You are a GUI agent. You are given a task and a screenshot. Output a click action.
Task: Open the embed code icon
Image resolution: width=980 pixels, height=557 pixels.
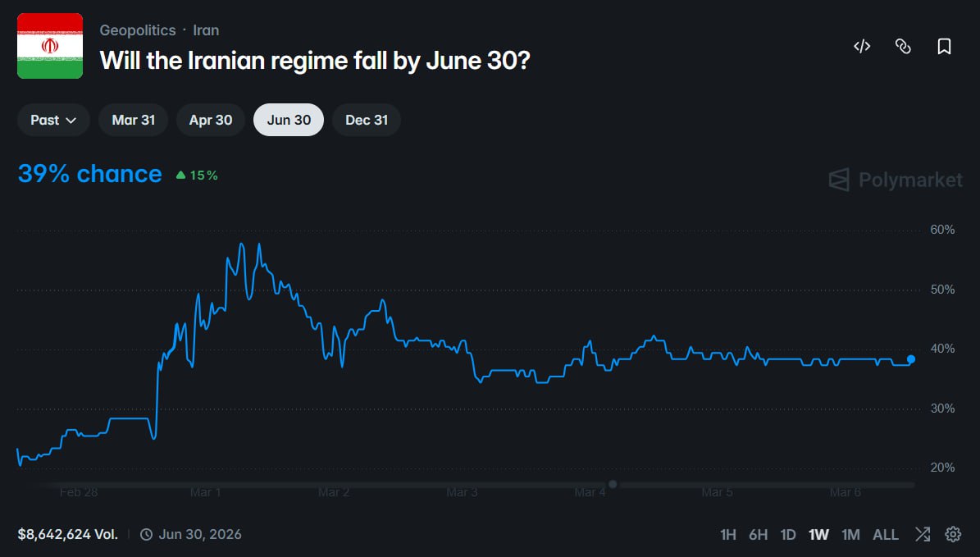(x=861, y=47)
